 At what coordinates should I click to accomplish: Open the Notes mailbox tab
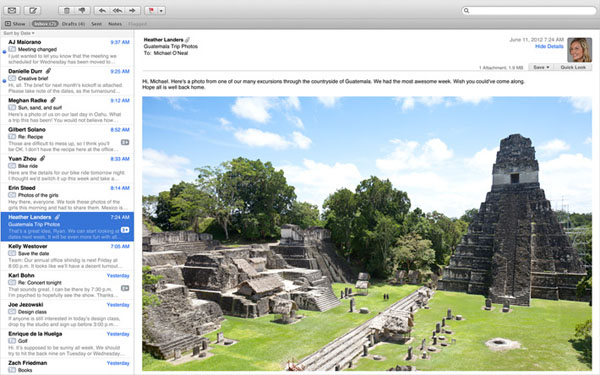click(x=115, y=24)
